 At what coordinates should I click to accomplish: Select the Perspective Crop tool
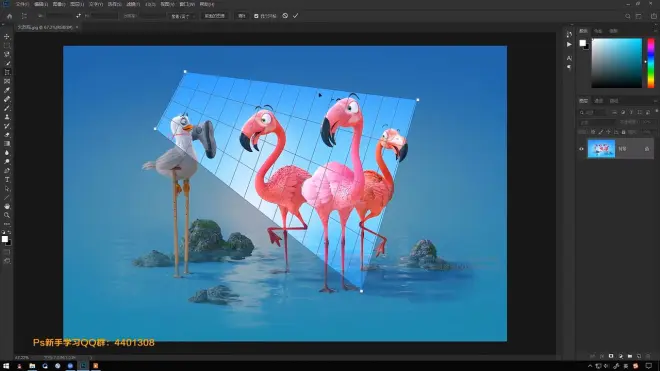(x=7, y=72)
